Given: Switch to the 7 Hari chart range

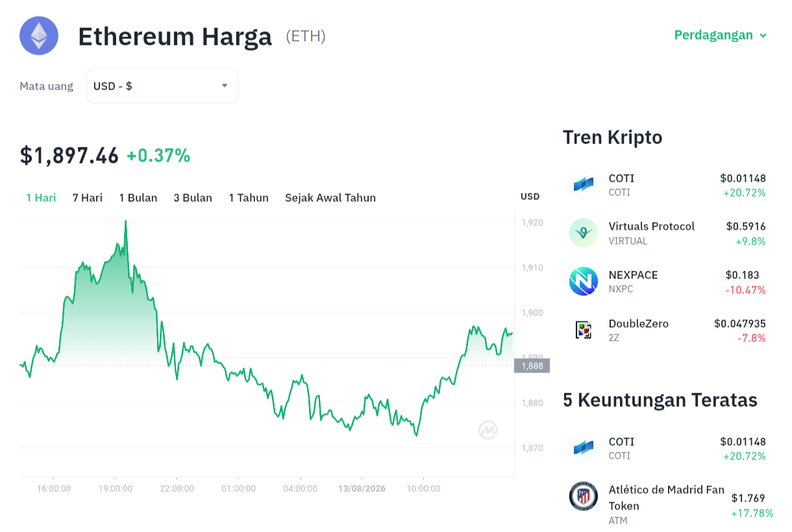Looking at the screenshot, I should click(88, 198).
